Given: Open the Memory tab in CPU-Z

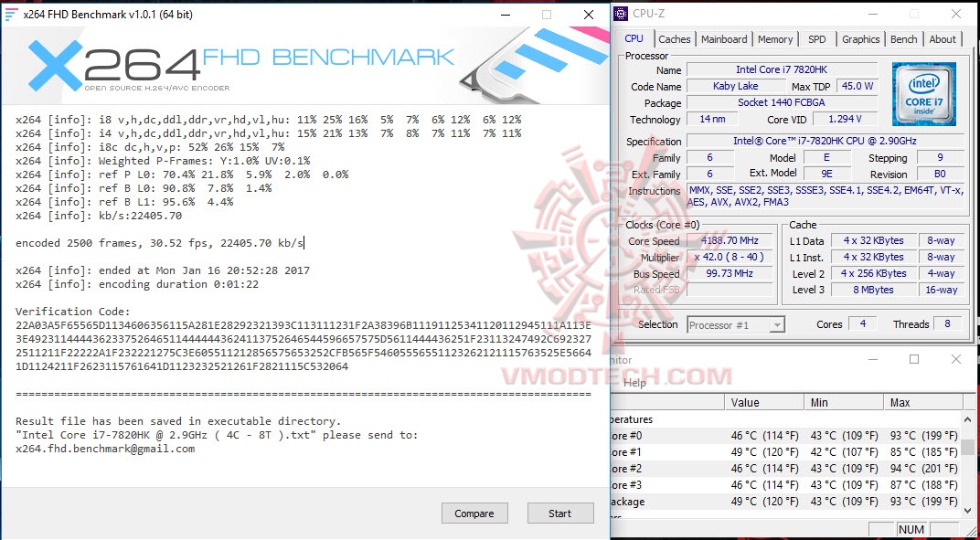Looking at the screenshot, I should 775,39.
